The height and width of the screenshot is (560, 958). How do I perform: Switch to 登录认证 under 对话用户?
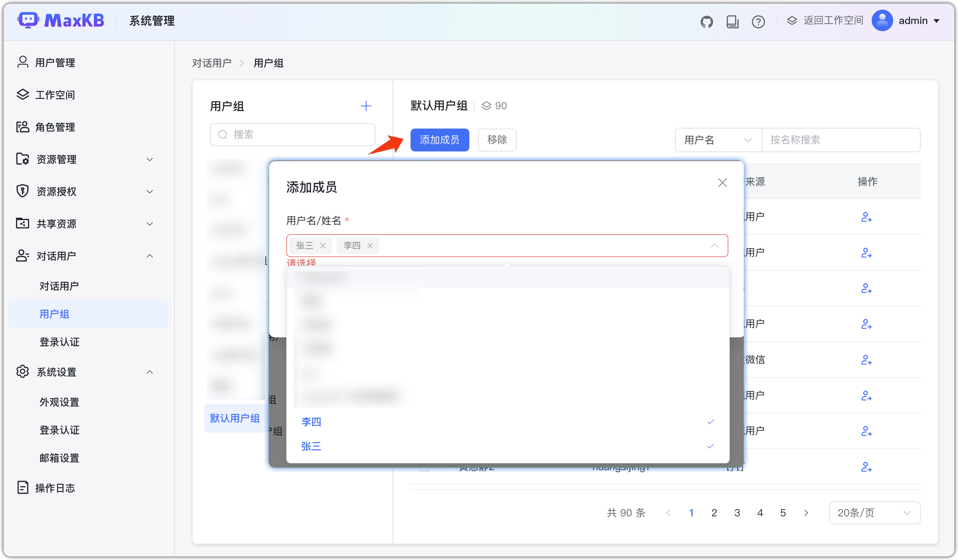pos(59,342)
